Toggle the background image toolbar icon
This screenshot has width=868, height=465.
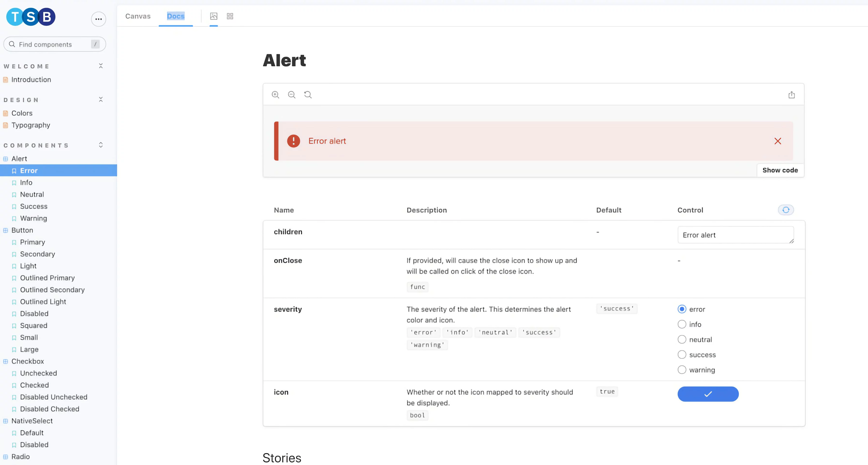click(x=214, y=16)
